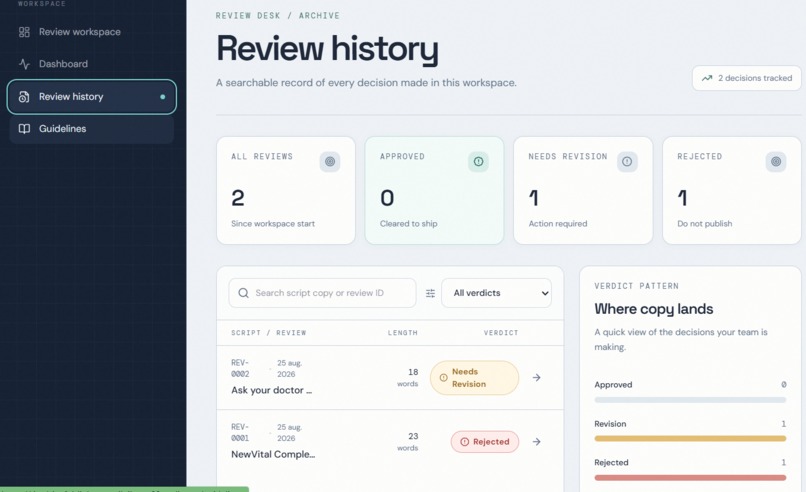806x492 pixels.
Task: Click the 'Action required' caption
Action: point(558,224)
